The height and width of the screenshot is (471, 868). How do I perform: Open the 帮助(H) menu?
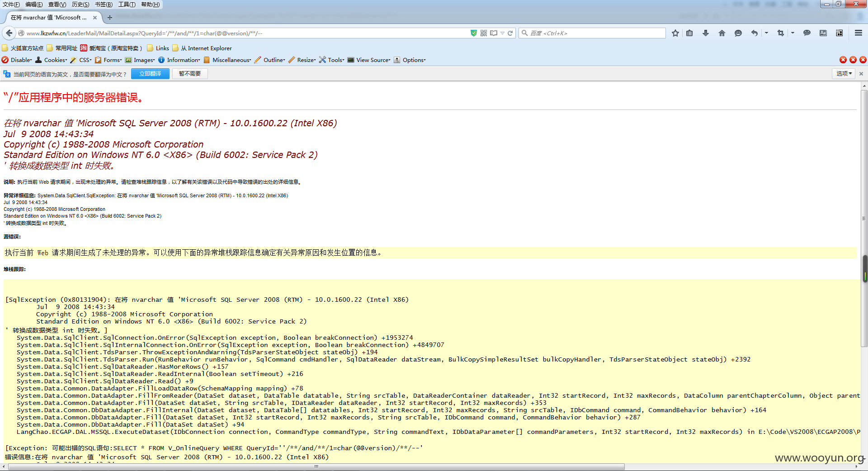point(151,5)
